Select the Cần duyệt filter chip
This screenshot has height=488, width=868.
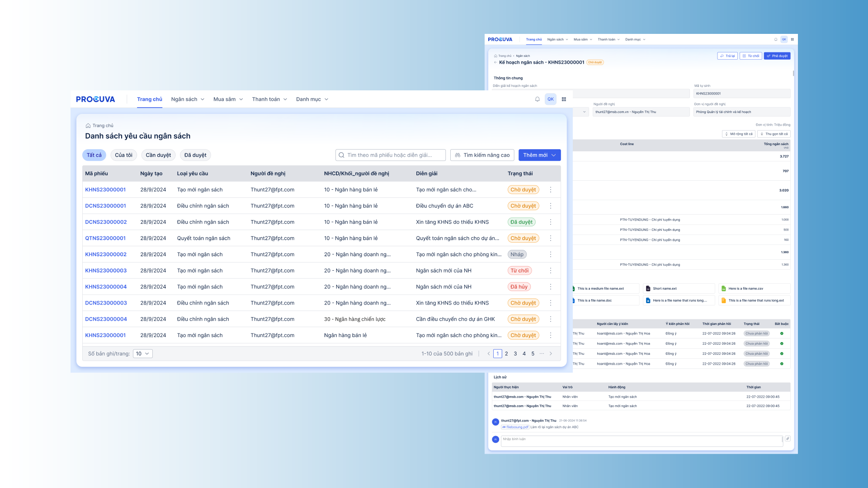158,155
